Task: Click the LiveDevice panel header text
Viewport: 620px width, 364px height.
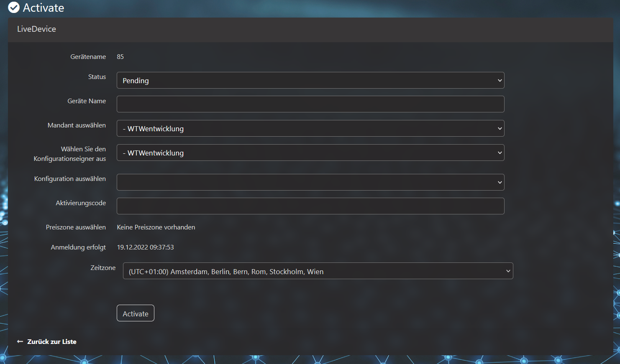Action: [x=36, y=29]
